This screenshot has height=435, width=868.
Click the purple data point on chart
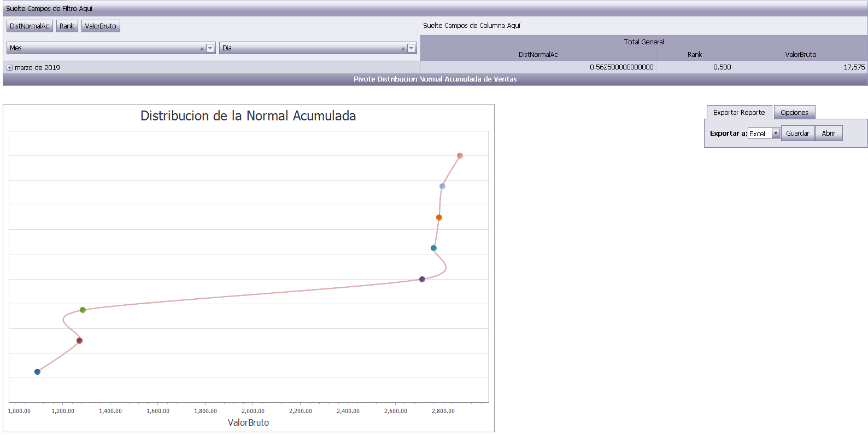pyautogui.click(x=422, y=280)
